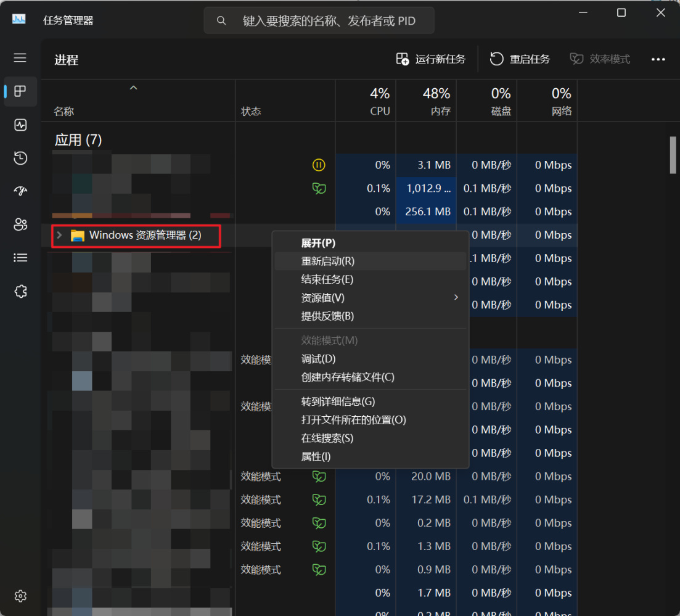This screenshot has width=680, height=616.
Task: Click the efficiency leaf icon on 1.3 MB row
Action: click(x=319, y=546)
